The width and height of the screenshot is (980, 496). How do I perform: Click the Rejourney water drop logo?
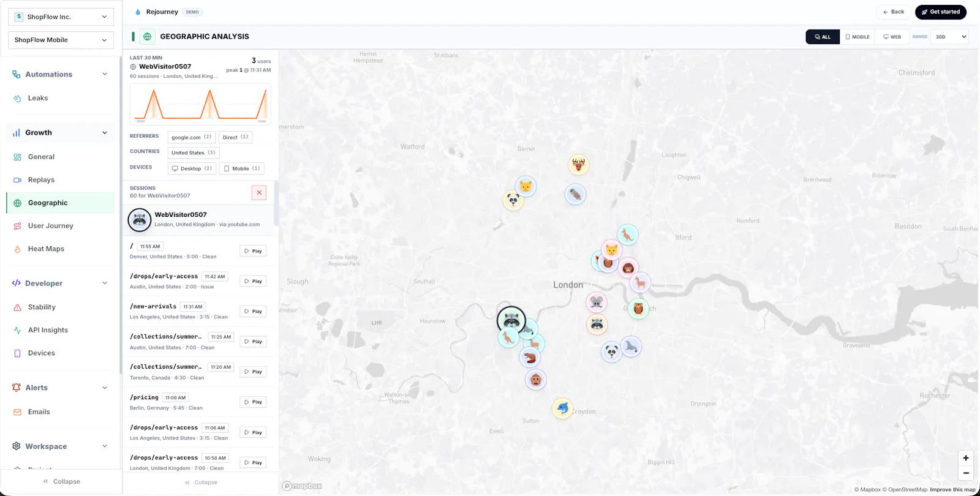[138, 12]
